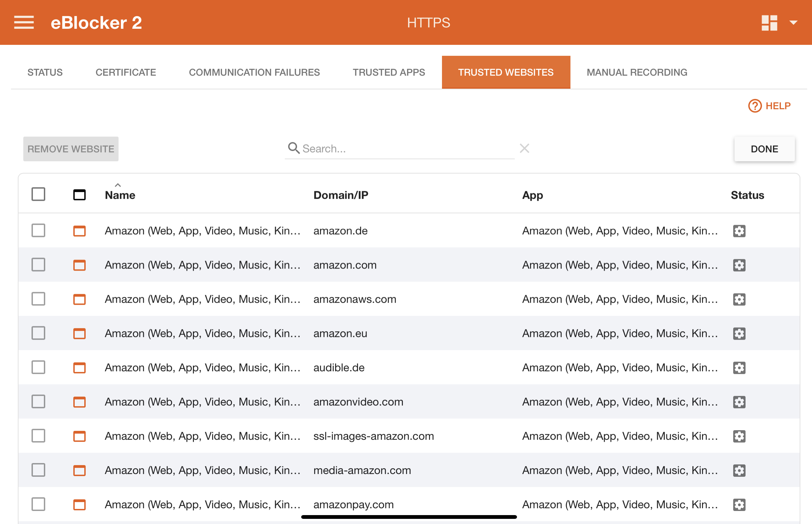Open the TRUSTED APPS tab
The height and width of the screenshot is (524, 812).
pyautogui.click(x=389, y=72)
